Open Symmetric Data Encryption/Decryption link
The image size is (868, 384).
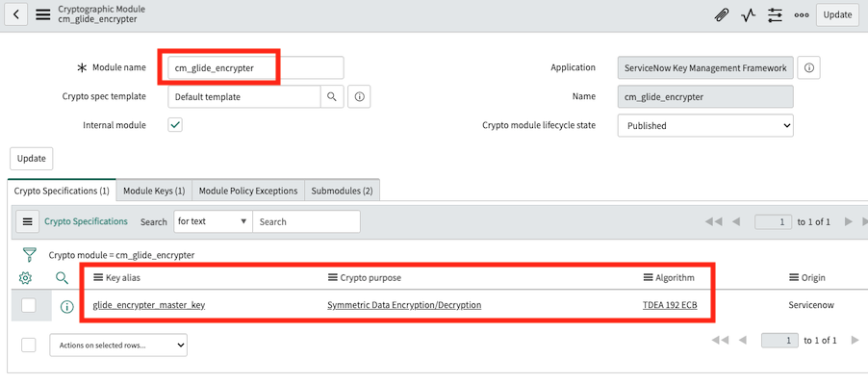[404, 305]
